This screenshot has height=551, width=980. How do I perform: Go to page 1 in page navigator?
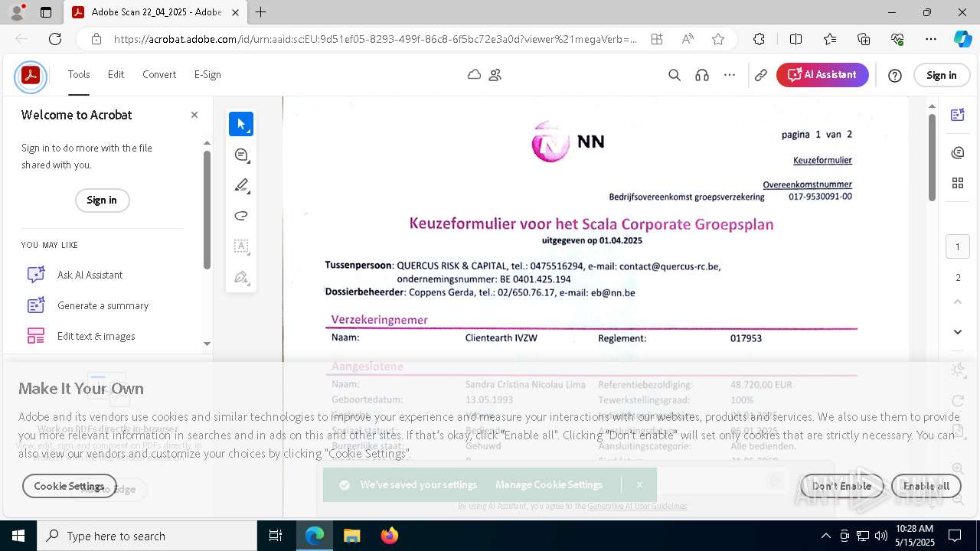point(958,246)
